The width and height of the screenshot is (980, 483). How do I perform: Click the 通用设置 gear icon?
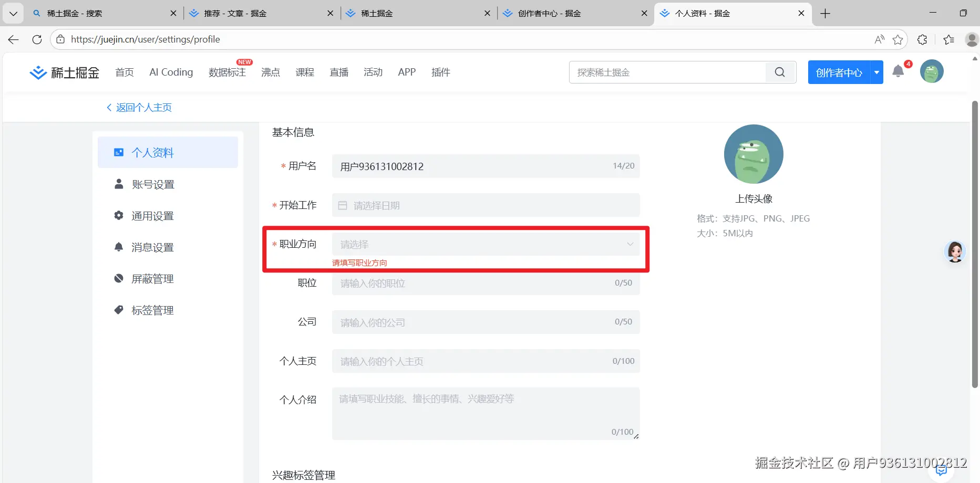coord(119,215)
